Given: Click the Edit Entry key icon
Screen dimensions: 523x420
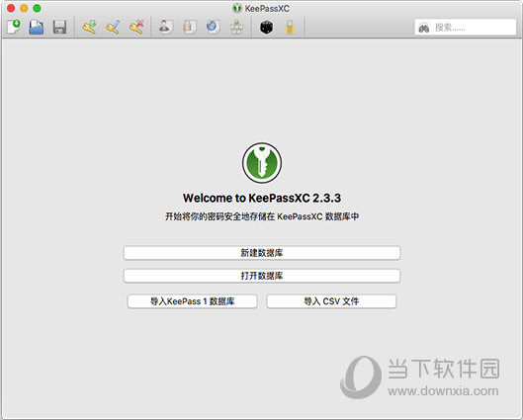Looking at the screenshot, I should (x=113, y=27).
